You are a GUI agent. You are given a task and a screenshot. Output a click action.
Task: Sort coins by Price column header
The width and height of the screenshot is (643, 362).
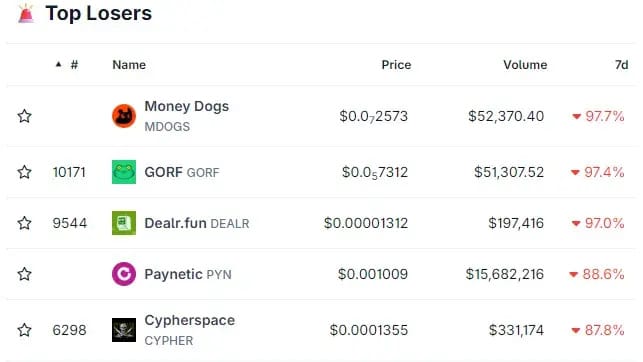pyautogui.click(x=396, y=65)
